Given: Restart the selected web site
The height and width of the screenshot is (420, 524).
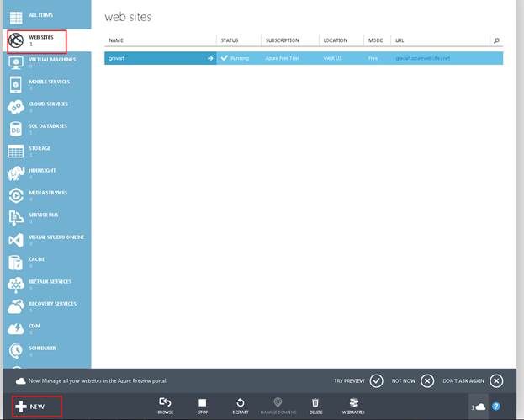Looking at the screenshot, I should click(241, 406).
